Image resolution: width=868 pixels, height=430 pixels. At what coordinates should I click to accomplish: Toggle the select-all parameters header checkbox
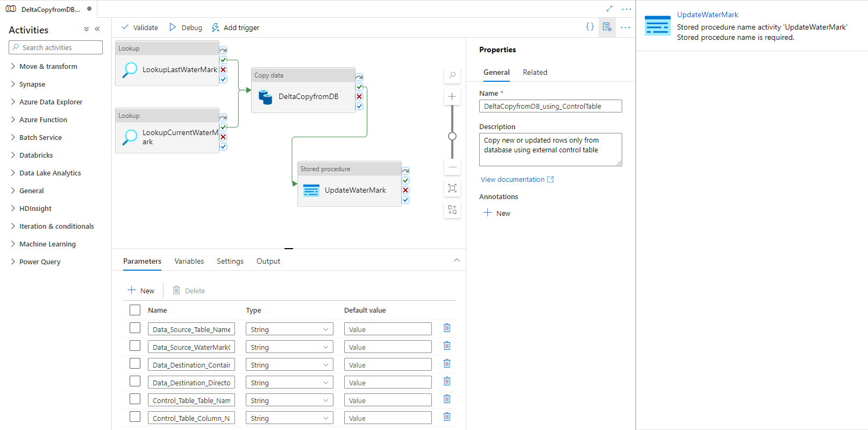pyautogui.click(x=135, y=310)
